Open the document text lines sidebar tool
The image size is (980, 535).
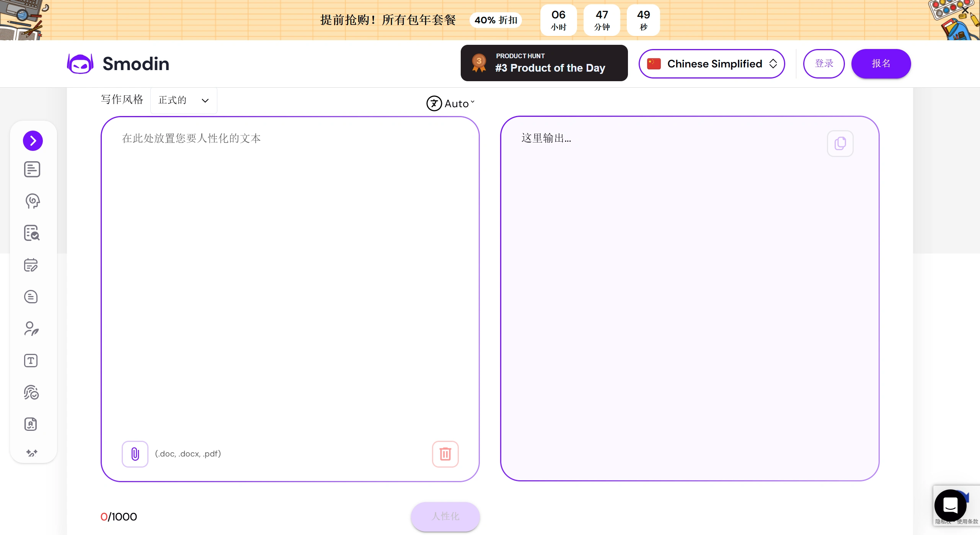pyautogui.click(x=32, y=169)
